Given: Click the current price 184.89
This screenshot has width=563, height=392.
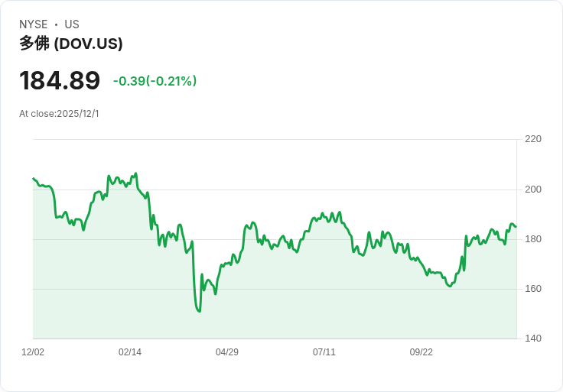Looking at the screenshot, I should [x=60, y=80].
